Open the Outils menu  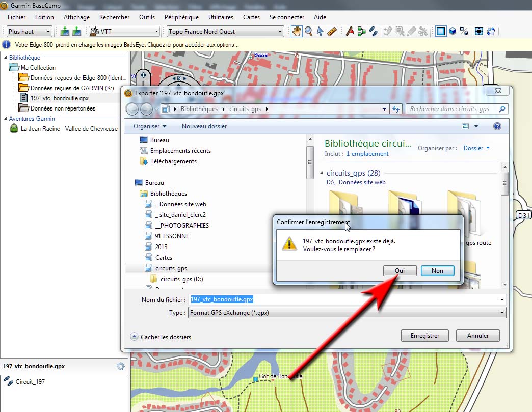click(147, 17)
